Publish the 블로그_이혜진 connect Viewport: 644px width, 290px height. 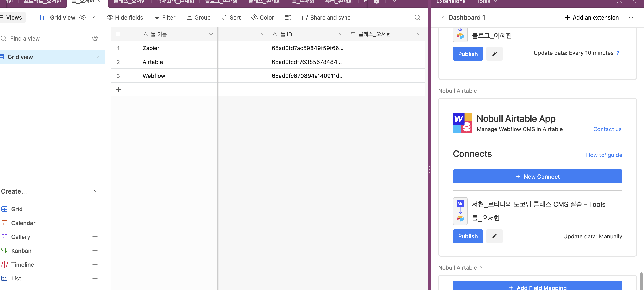pos(468,54)
